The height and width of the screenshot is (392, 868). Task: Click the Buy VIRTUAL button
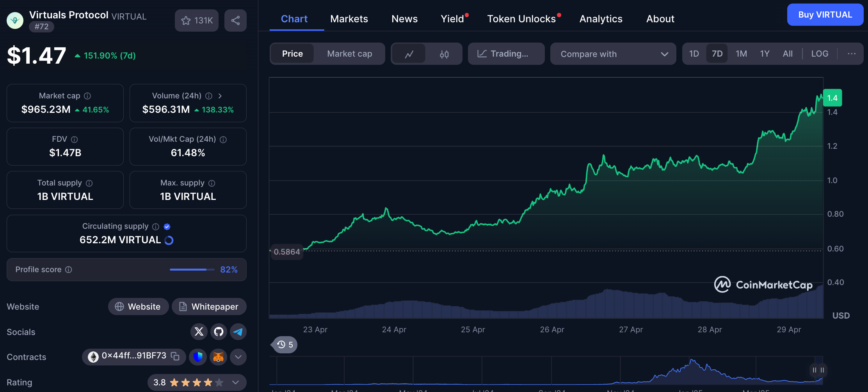click(x=825, y=14)
